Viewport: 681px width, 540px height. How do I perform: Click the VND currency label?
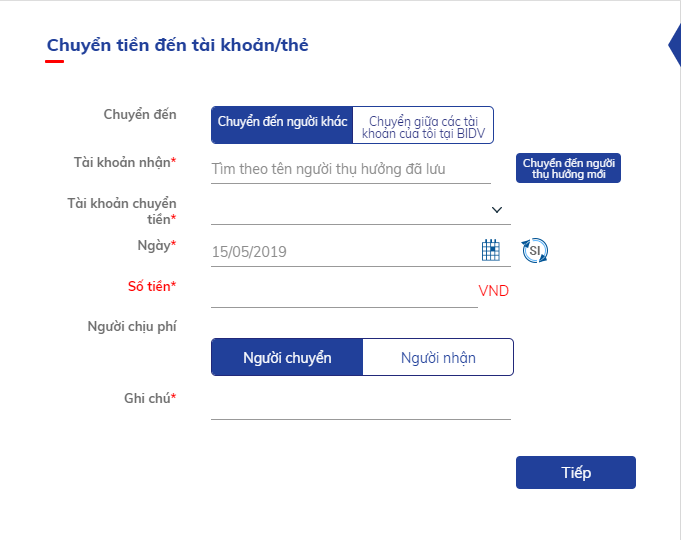(x=493, y=291)
